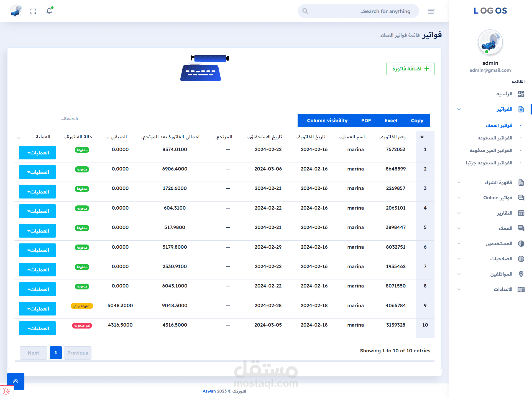Click the table Search input field
This screenshot has height=397, width=532.
51,119
